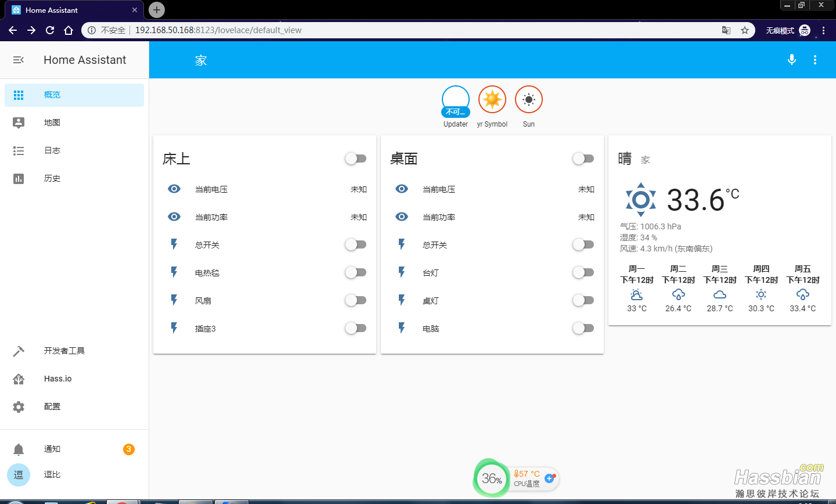
Task: Toggle the 插座3 switch
Action: coord(356,328)
